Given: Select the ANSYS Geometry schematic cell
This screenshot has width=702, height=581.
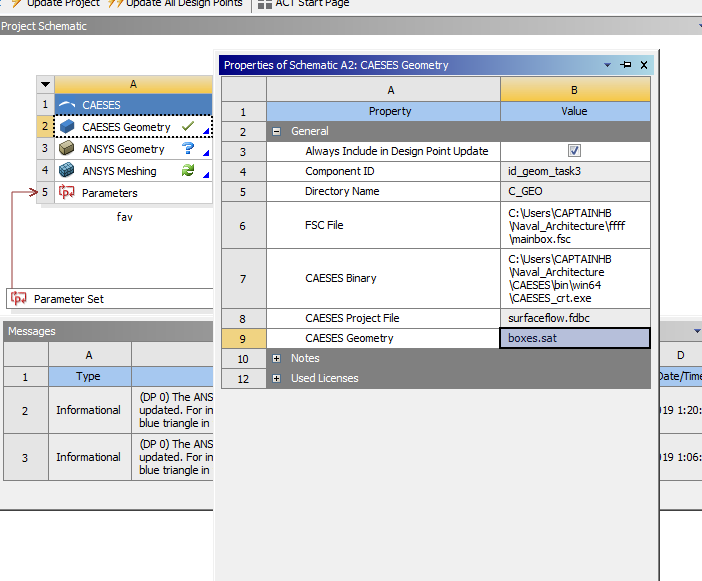Looking at the screenshot, I should (133, 149).
